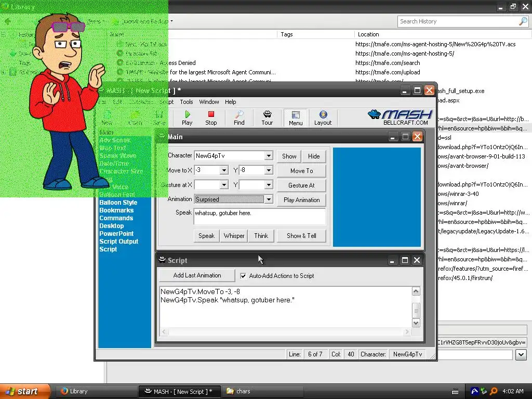
Task: Click the Tags column header in Library
Action: point(315,34)
